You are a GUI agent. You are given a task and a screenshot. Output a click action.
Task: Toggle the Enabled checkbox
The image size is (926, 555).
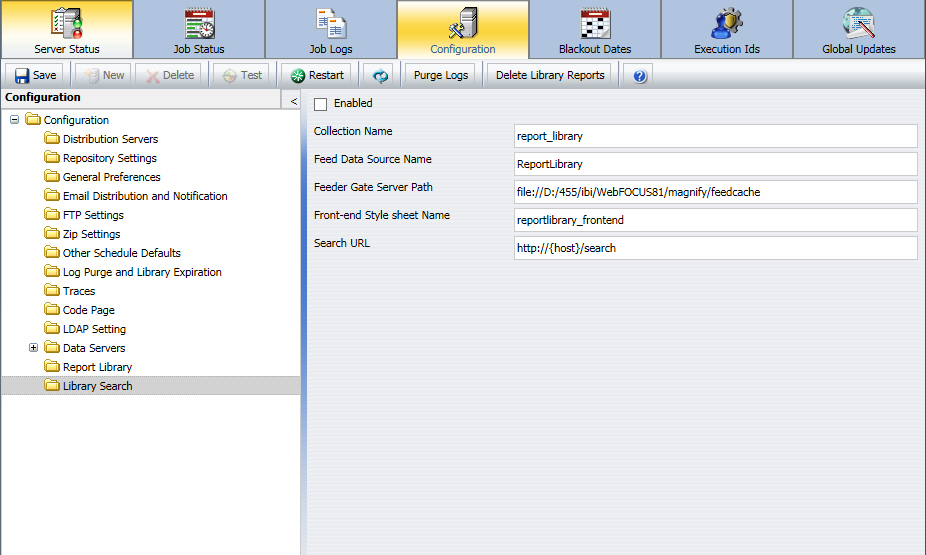[x=321, y=105]
